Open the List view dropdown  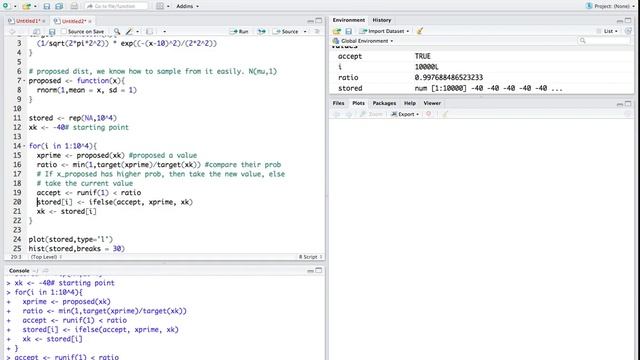(607, 31)
